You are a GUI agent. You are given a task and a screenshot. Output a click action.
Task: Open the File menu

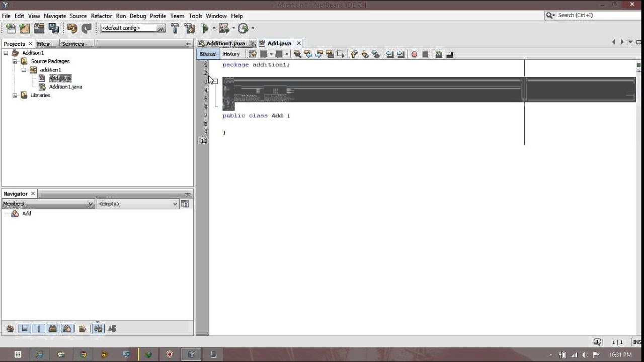click(x=6, y=16)
